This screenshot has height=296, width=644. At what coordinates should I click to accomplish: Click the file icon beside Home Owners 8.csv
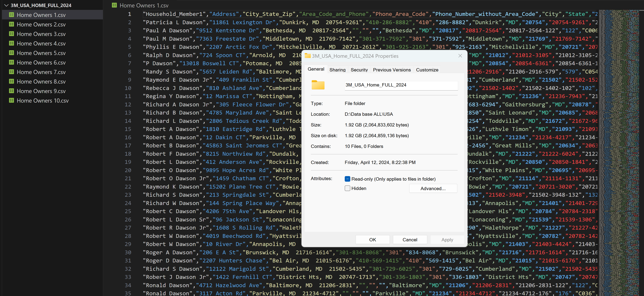pyautogui.click(x=11, y=81)
